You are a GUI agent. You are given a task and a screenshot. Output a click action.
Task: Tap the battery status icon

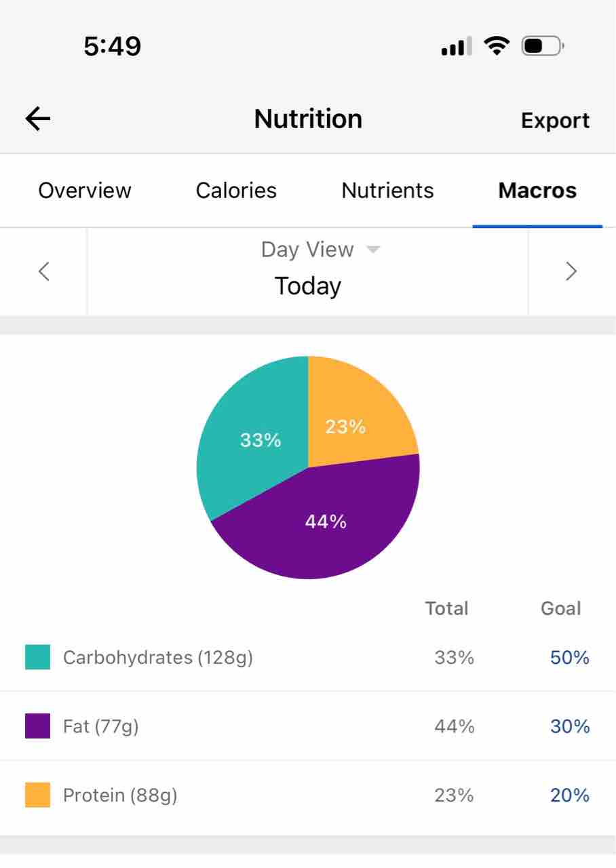542,46
